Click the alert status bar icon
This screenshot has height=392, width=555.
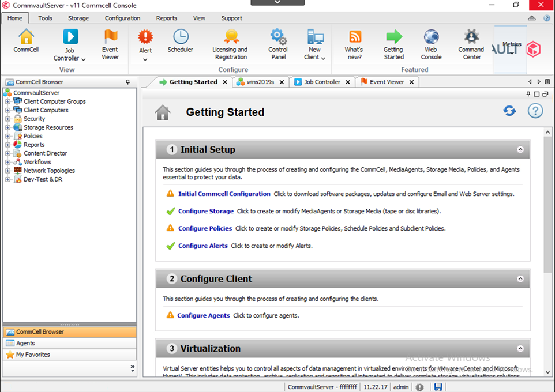click(x=419, y=387)
